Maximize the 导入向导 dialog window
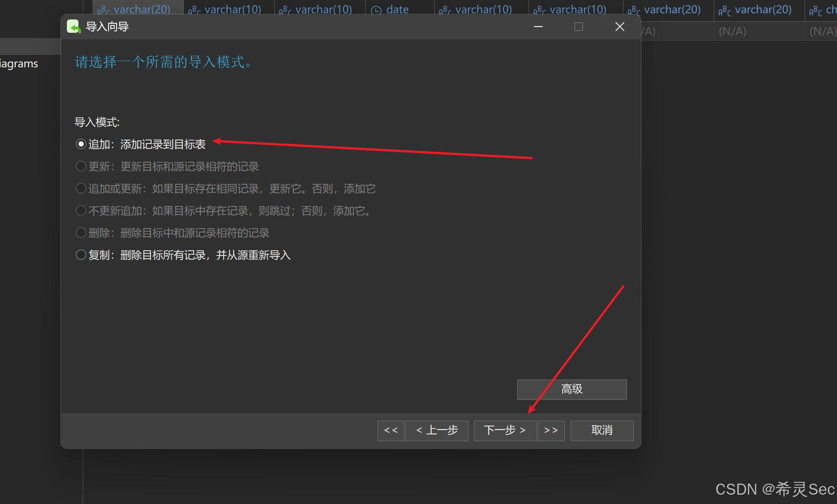 coord(579,27)
